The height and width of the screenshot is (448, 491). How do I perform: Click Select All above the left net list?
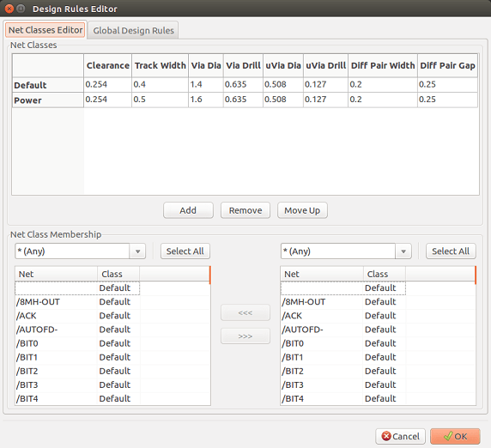(185, 251)
